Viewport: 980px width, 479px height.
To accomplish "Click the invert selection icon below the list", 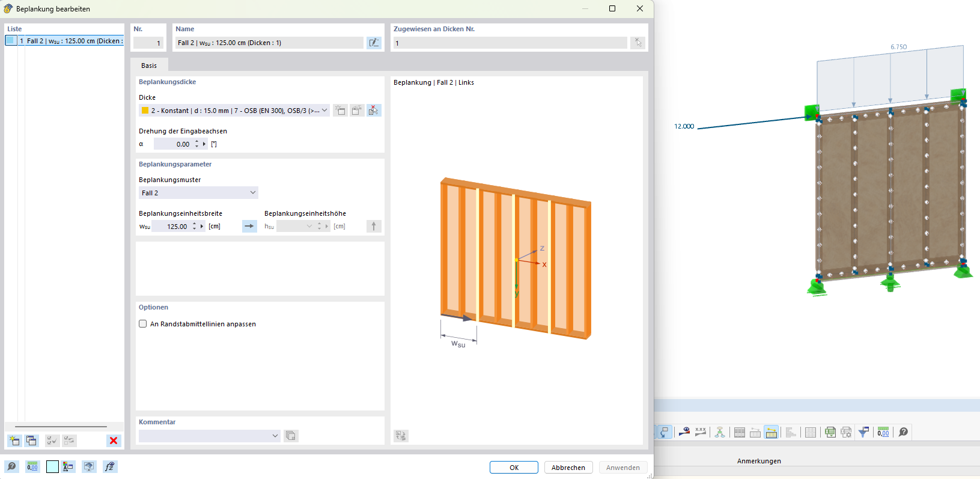I will pos(69,441).
